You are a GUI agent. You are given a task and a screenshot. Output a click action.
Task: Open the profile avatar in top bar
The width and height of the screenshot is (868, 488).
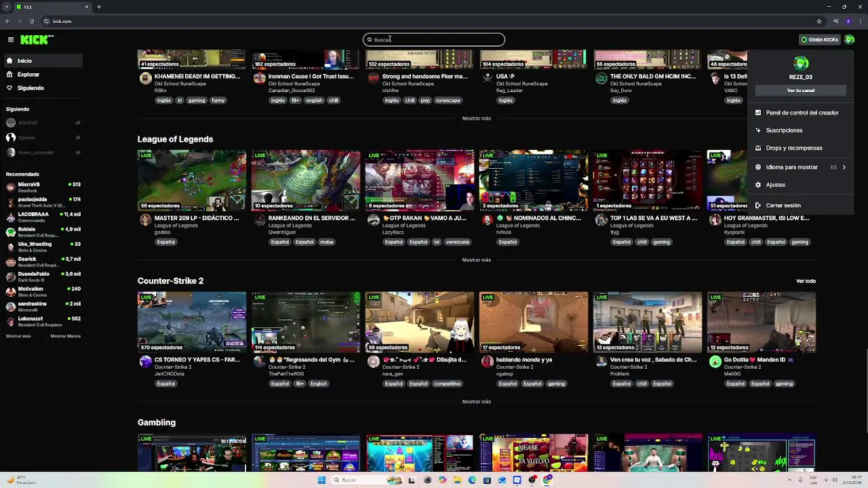click(849, 40)
